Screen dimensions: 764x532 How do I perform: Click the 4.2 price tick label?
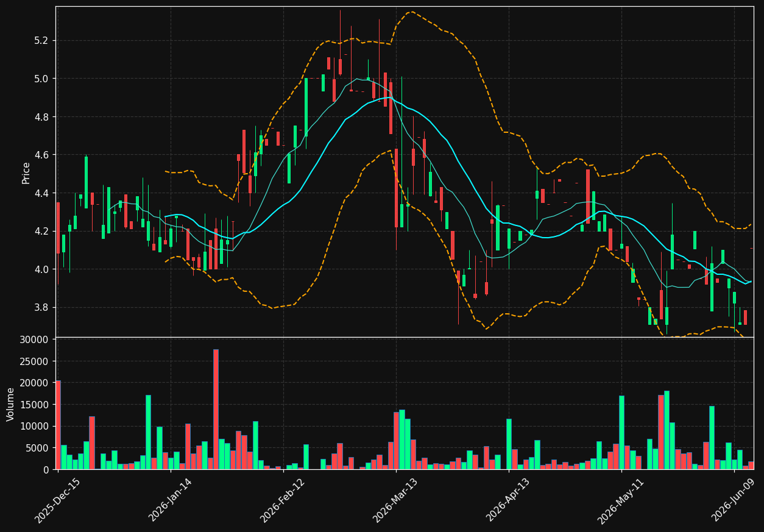pos(41,231)
